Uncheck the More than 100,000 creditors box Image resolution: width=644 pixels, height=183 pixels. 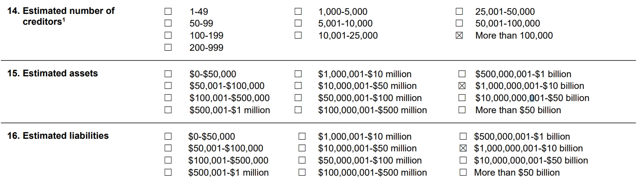[x=460, y=36]
